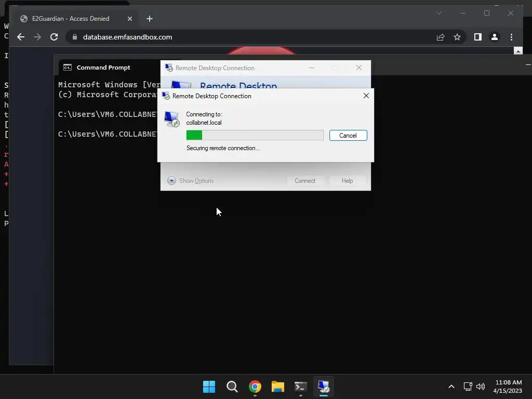Click the padlock site info icon
Image resolution: width=532 pixels, height=399 pixels.
click(75, 37)
